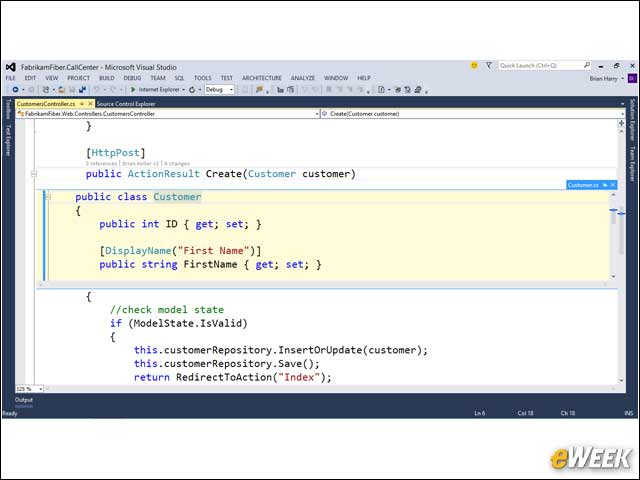Screen dimensions: 640x480
Task: Click the split editor handle above scrollbar
Action: (621, 123)
